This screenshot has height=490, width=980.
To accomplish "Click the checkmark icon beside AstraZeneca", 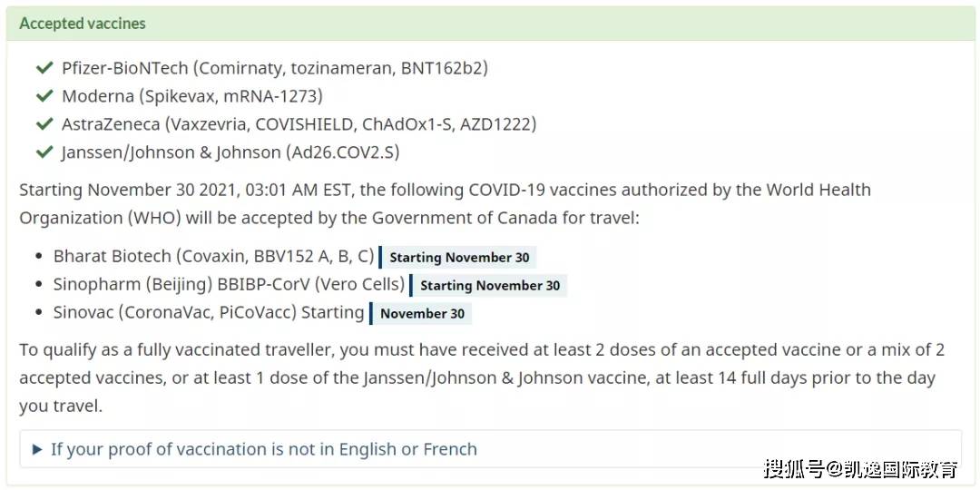I will coord(44,124).
